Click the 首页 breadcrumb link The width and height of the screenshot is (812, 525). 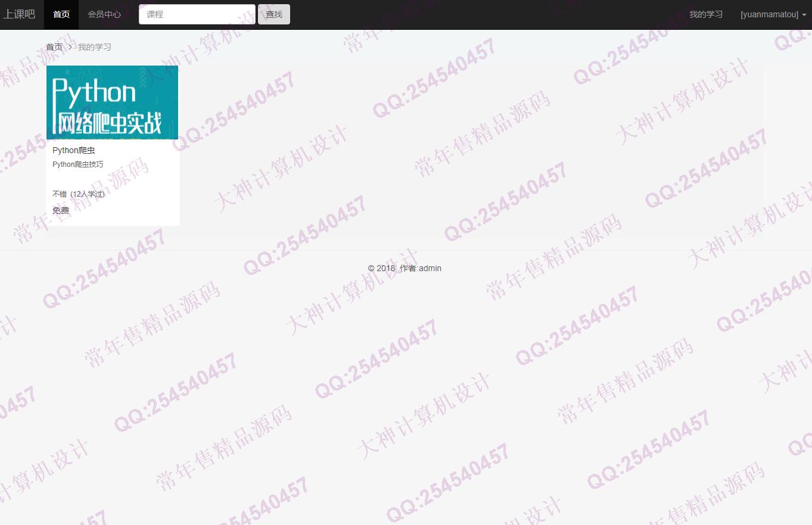pyautogui.click(x=54, y=47)
